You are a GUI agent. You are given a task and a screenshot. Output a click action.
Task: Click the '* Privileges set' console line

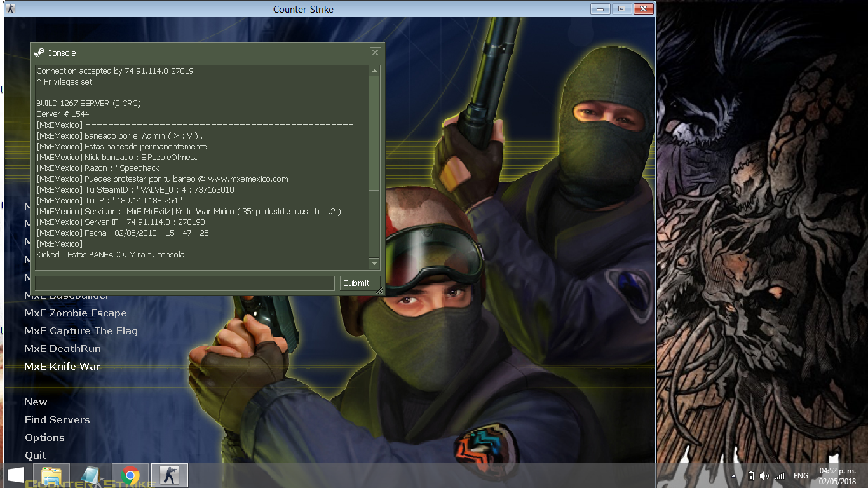64,82
